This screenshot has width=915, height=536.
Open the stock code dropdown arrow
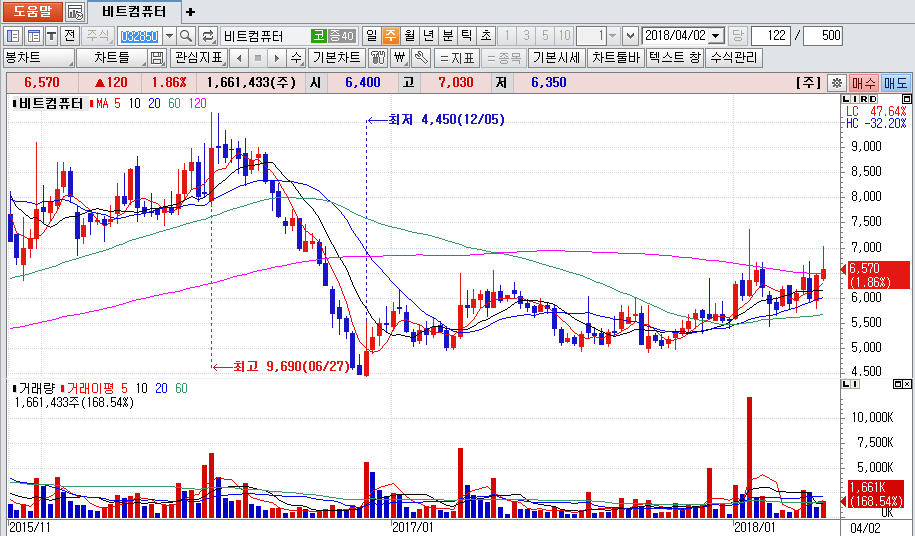pyautogui.click(x=168, y=36)
